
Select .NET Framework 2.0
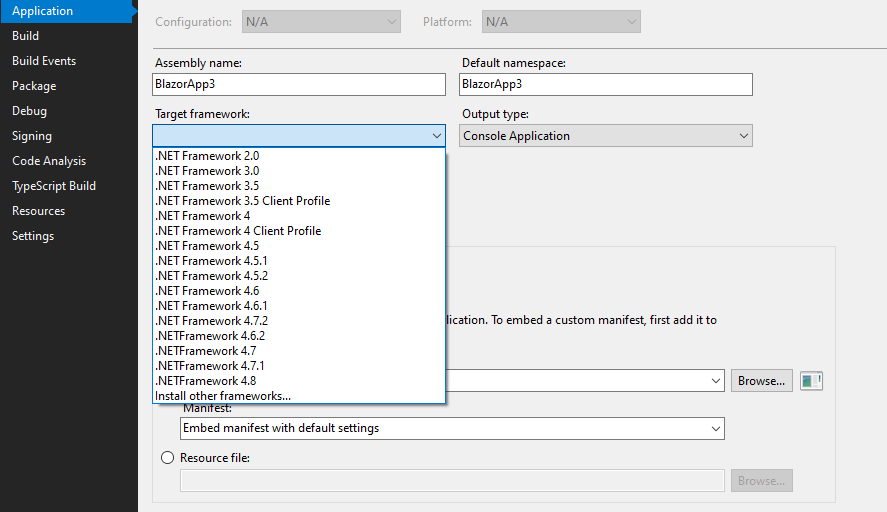click(299, 156)
